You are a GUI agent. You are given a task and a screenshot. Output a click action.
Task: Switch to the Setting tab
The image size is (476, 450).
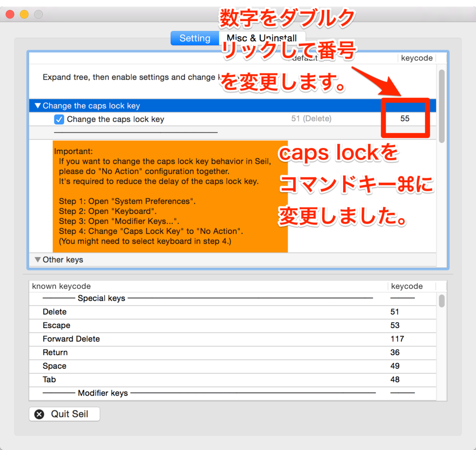[x=195, y=38]
